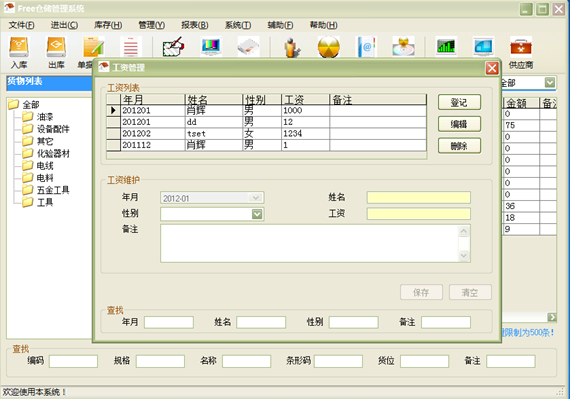Click the 工资 column header
Screen dimensions: 570x399
(x=305, y=100)
